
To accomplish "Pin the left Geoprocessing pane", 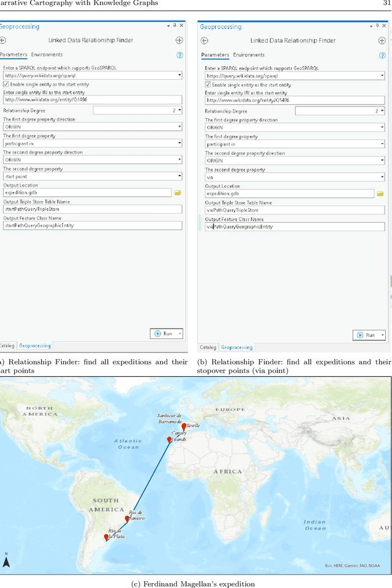I will (x=175, y=26).
